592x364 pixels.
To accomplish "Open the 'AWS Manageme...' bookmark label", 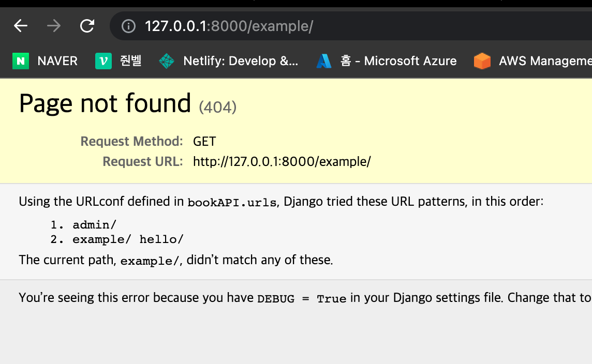I will click(544, 61).
